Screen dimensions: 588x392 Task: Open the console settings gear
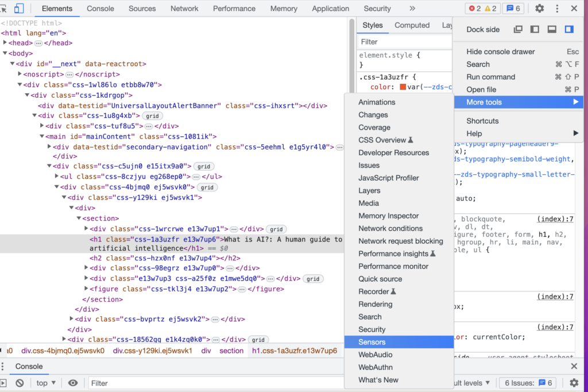pyautogui.click(x=573, y=383)
